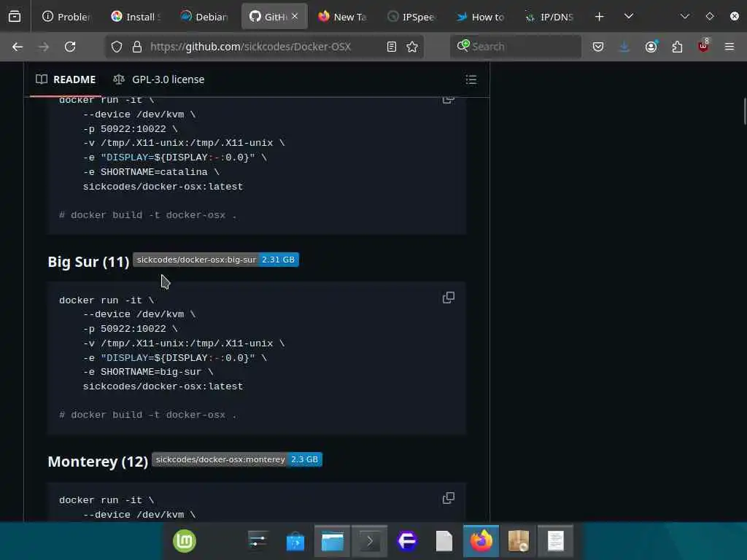Open Linux Mint start menu

point(185,541)
